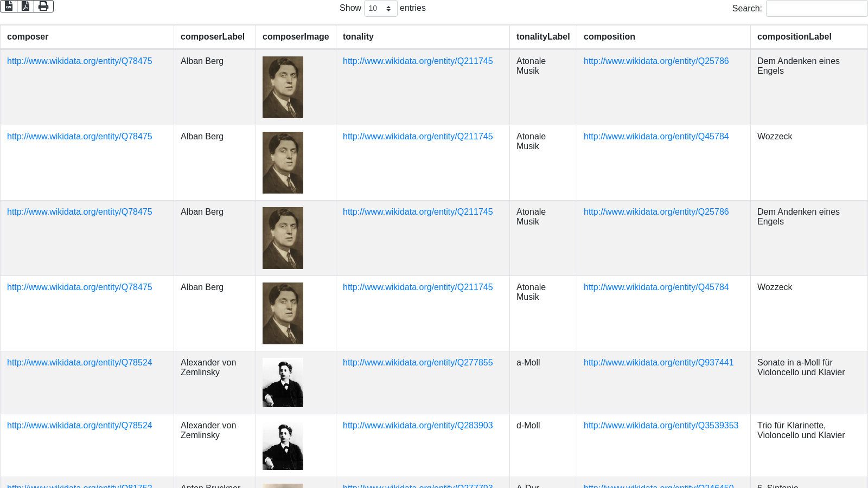
Task: Open the first Q78524 composer entity link
Action: tap(79, 363)
